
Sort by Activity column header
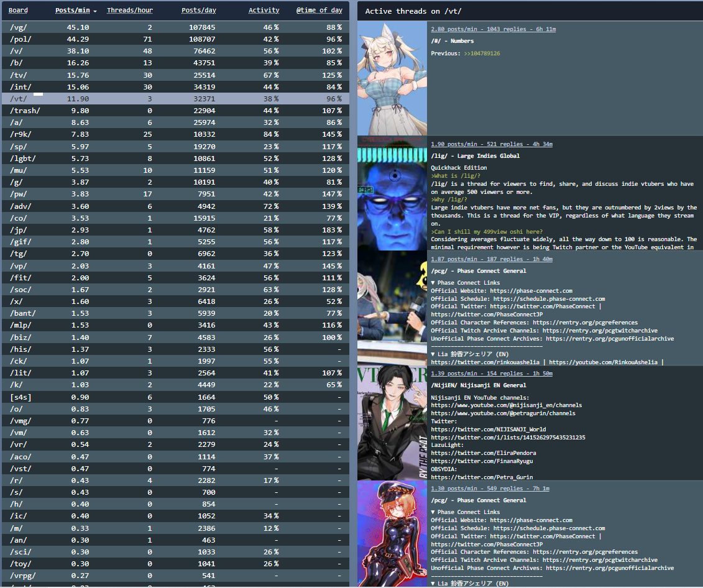264,11
